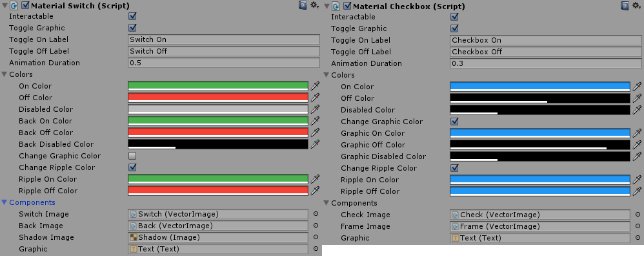Open object picker for Check Image field
644x256 pixels.
click(638, 215)
